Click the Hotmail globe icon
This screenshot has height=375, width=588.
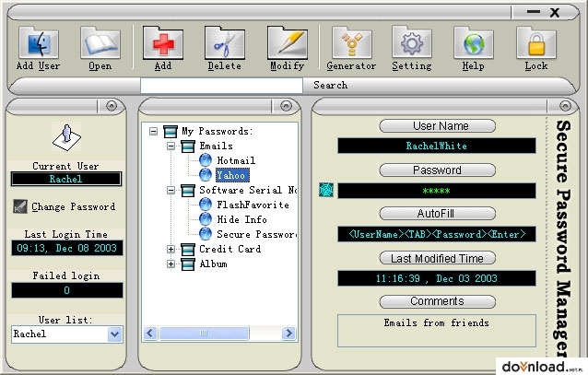(x=206, y=160)
